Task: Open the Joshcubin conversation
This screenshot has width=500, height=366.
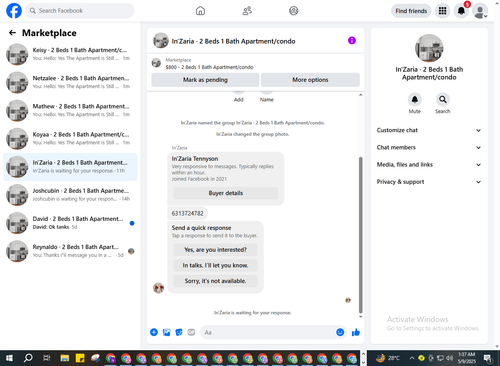Action: (70, 195)
